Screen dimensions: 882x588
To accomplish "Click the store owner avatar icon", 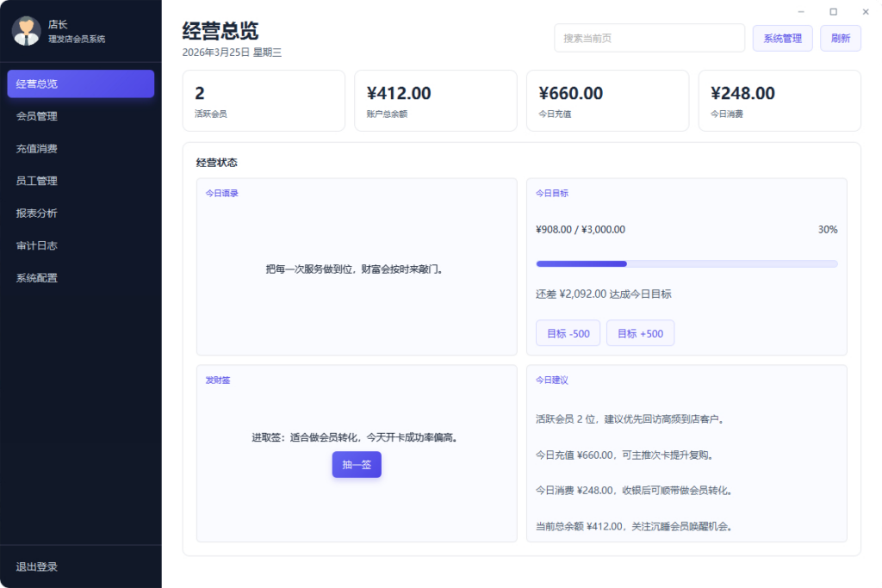I will coord(26,32).
